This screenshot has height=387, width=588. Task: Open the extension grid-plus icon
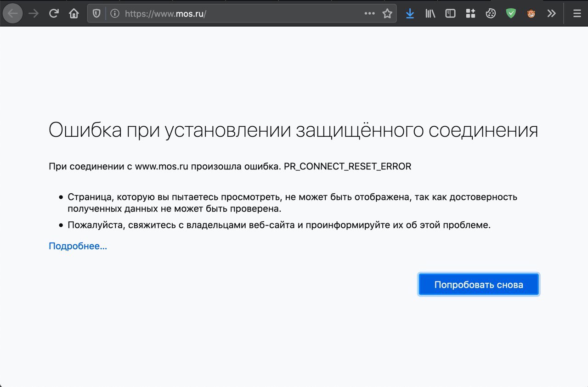470,13
